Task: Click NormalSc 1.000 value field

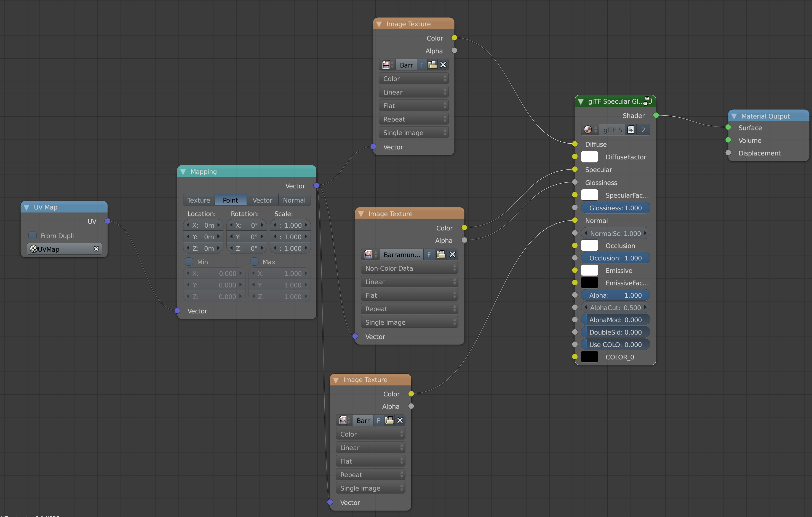Action: click(x=615, y=233)
